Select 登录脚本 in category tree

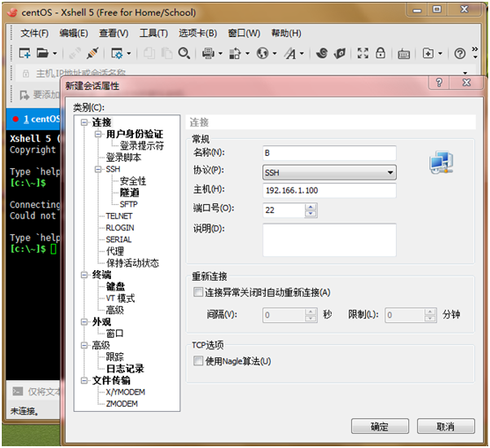123,158
